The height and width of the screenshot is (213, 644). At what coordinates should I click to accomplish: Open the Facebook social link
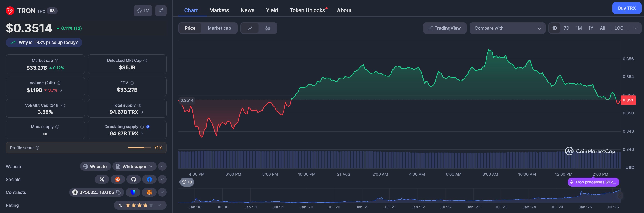(149, 179)
